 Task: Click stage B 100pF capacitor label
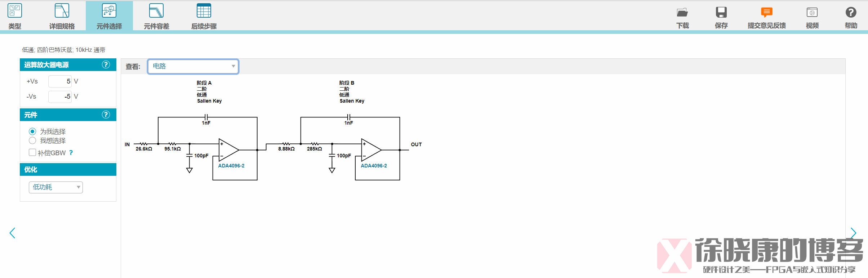(x=344, y=156)
